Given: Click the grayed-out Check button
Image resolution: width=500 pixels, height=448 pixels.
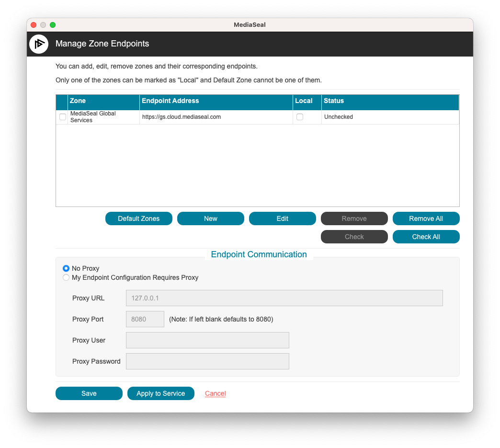Looking at the screenshot, I should point(354,237).
